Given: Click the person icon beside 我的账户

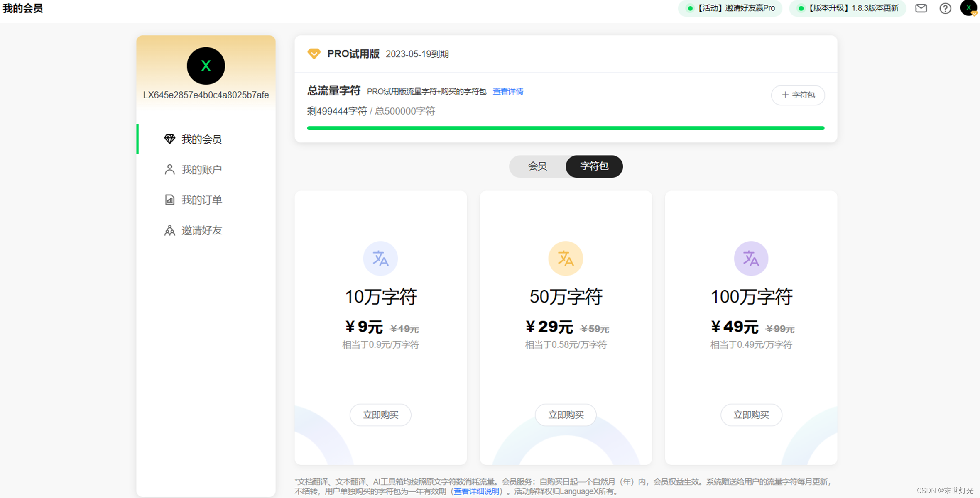Looking at the screenshot, I should pos(169,169).
